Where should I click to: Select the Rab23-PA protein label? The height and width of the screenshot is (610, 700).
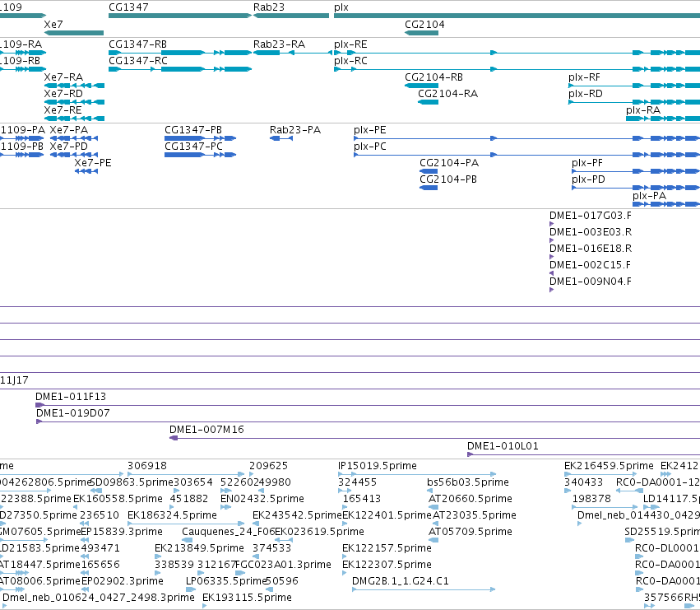click(295, 129)
